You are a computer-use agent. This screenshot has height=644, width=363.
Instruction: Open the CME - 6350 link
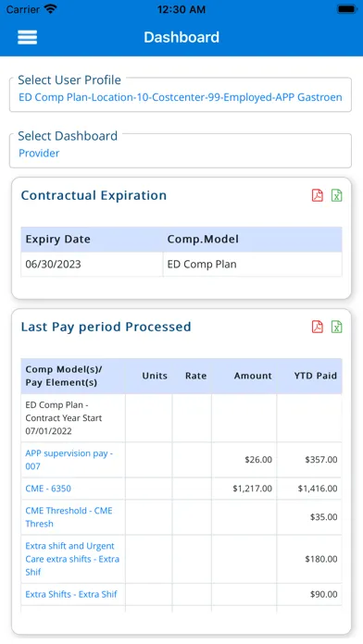click(48, 489)
